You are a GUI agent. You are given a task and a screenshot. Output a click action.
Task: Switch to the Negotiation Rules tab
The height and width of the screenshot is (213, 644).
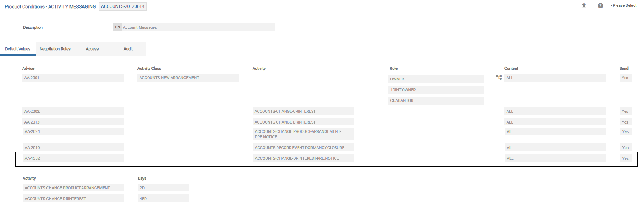coord(55,49)
